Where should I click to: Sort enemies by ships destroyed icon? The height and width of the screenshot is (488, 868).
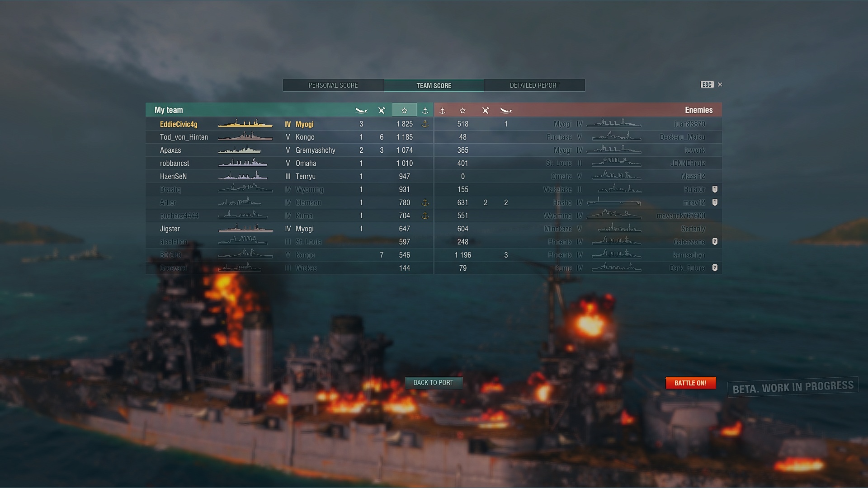[506, 110]
